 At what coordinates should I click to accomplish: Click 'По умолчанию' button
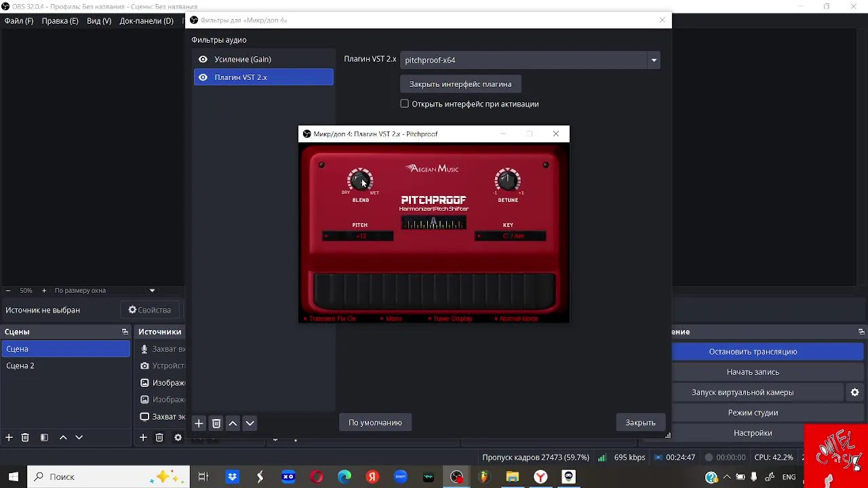[x=375, y=422]
